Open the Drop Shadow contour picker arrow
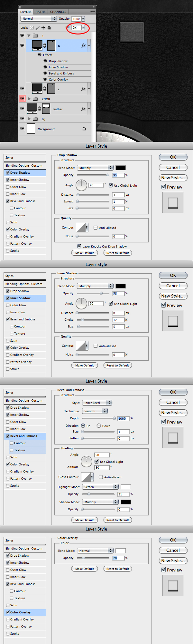The height and width of the screenshot is (644, 193). coord(87,228)
